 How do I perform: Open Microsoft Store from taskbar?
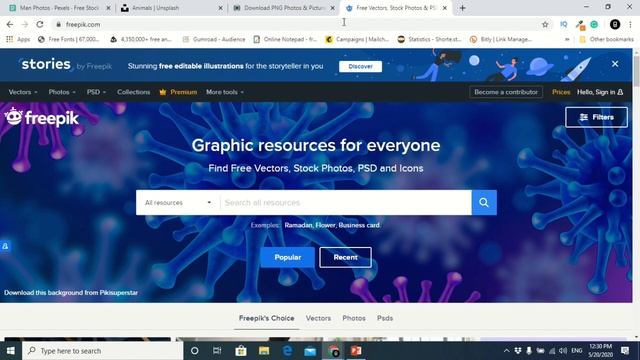[x=241, y=351]
